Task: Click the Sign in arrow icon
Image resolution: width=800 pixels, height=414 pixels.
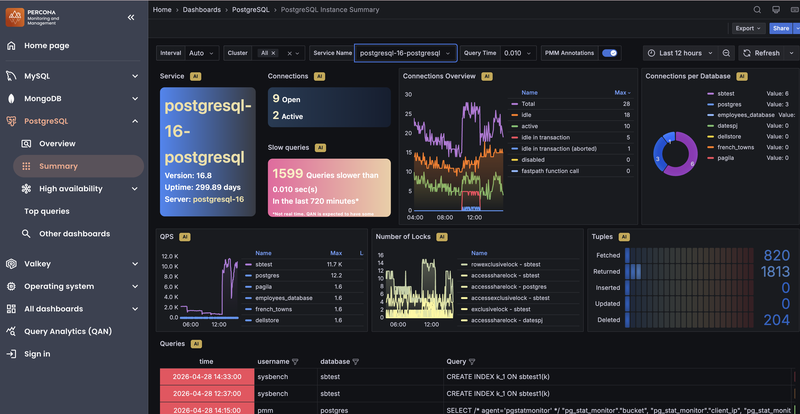Action: click(11, 354)
